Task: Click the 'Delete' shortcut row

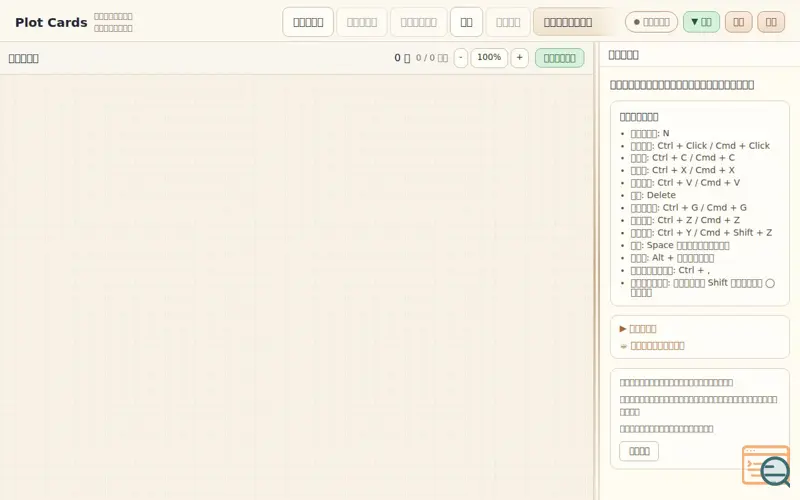Action: 653,195
